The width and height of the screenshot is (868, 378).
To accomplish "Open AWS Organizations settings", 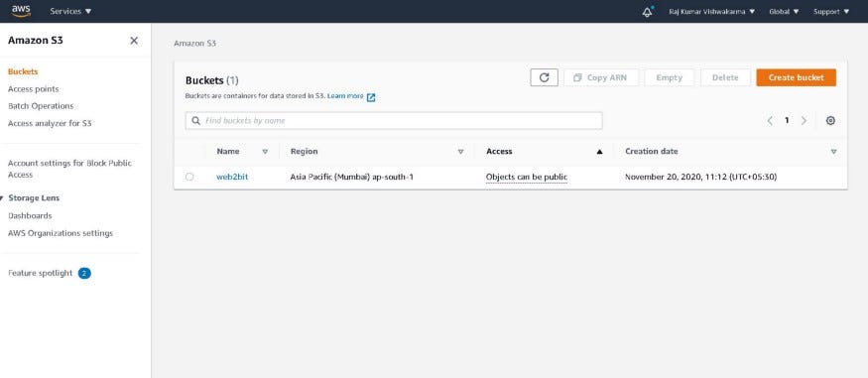I will (x=61, y=233).
